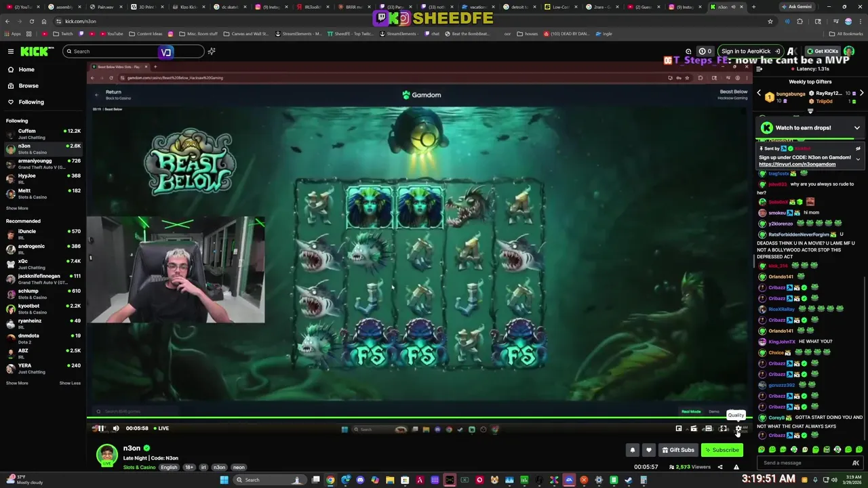Screen dimensions: 868x488
Task: Click the green Subscribe button
Action: [722, 450]
